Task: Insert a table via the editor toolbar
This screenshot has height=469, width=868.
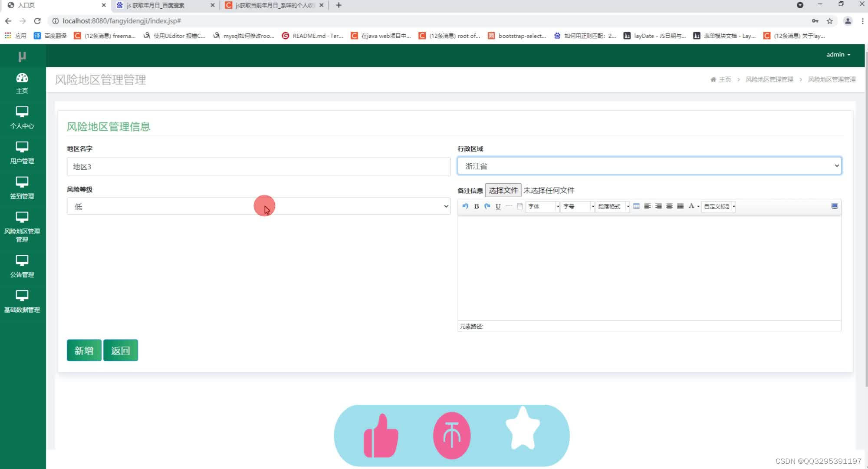Action: [636, 206]
